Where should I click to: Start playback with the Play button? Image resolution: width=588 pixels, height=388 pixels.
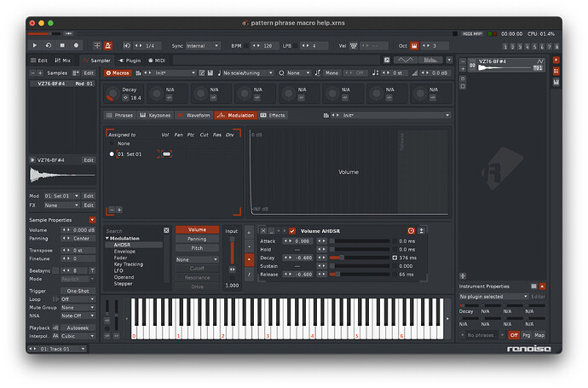click(x=34, y=45)
